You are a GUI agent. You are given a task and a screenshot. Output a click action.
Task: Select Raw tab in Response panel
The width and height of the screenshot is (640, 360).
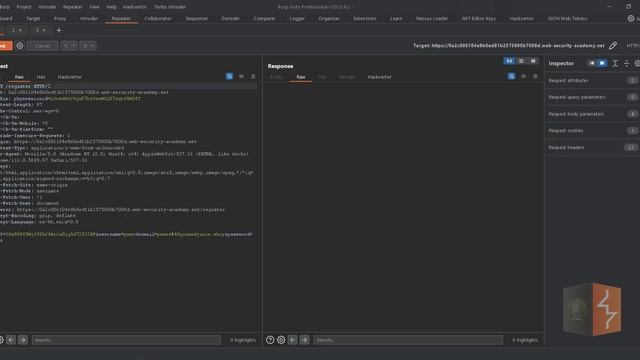click(x=301, y=77)
